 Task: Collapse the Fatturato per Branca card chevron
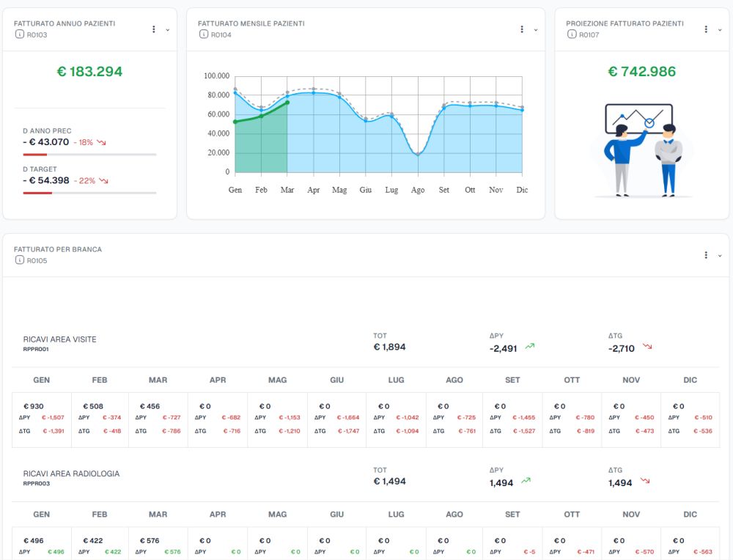[720, 256]
